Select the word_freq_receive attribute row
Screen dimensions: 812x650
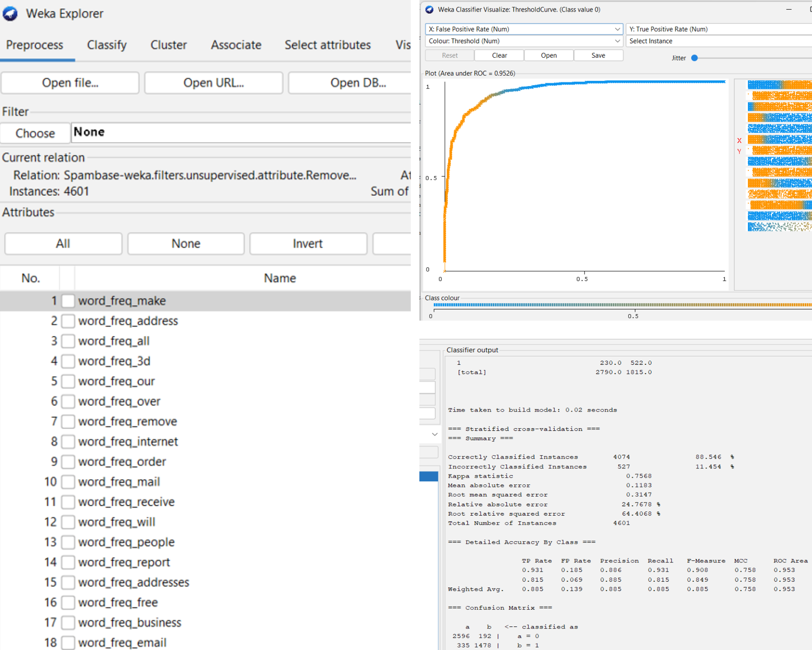[205, 502]
